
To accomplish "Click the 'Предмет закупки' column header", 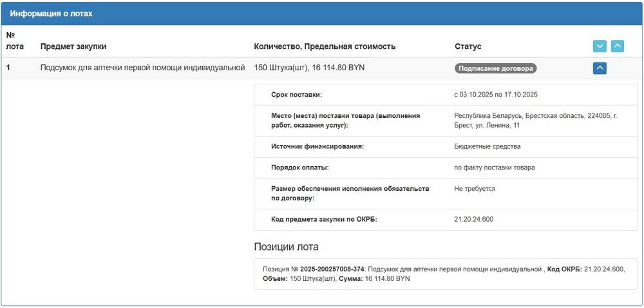I will click(x=73, y=46).
